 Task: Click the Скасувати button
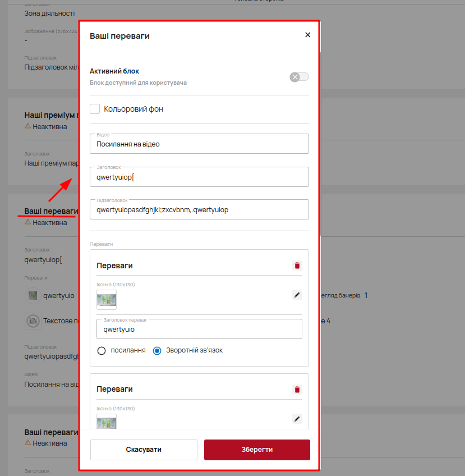tap(144, 450)
